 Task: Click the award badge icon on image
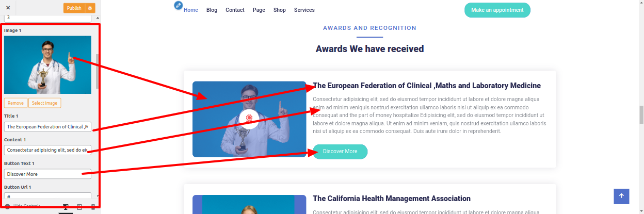pos(249,119)
